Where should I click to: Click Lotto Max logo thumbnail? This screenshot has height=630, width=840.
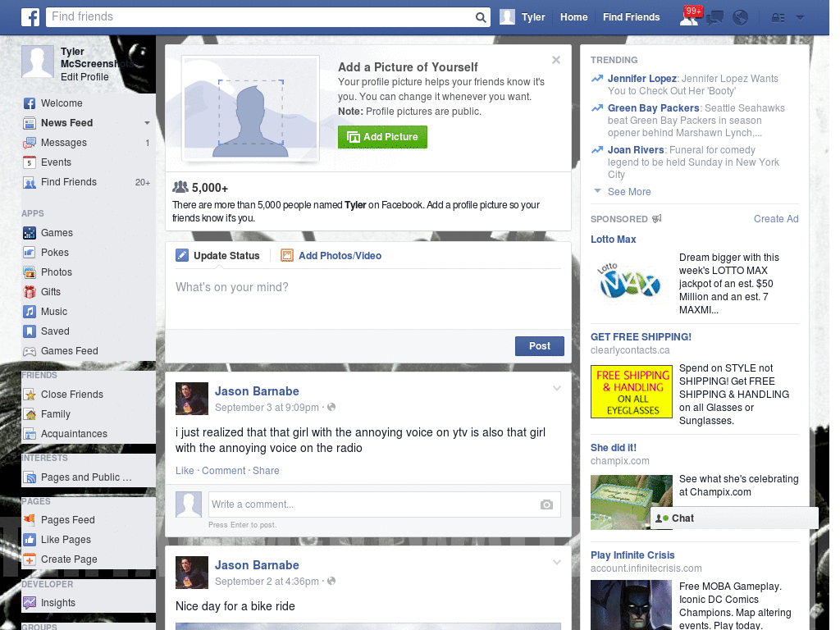coord(630,281)
